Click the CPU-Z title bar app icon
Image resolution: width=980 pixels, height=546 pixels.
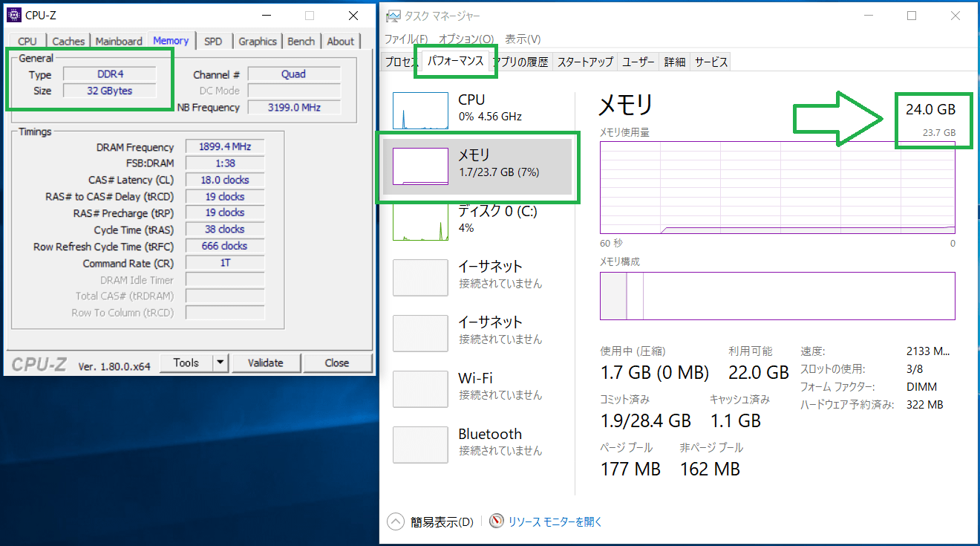point(14,16)
